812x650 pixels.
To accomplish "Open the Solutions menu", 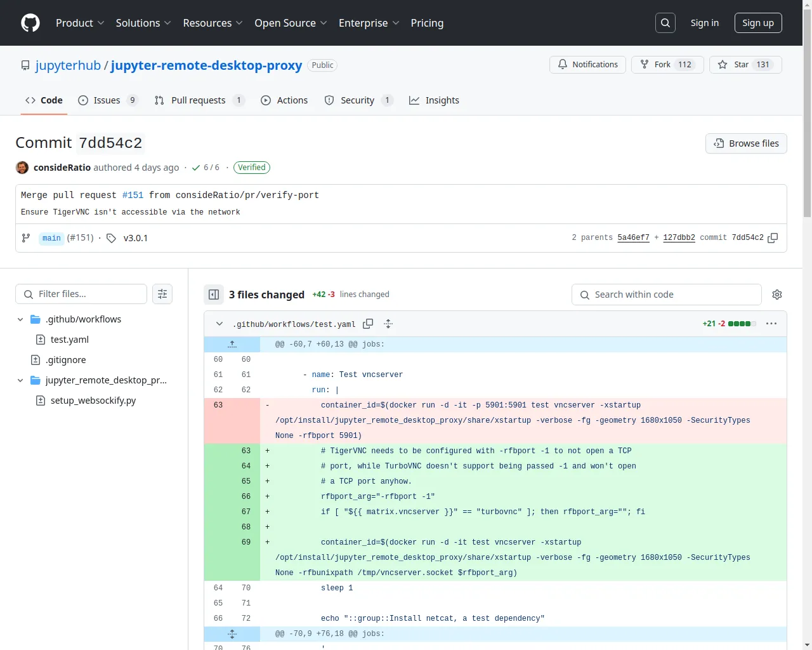I will point(143,23).
